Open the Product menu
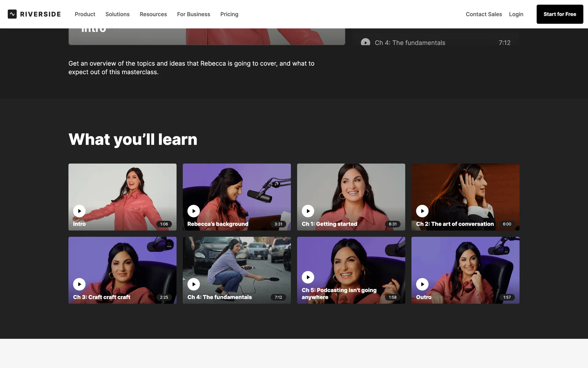The width and height of the screenshot is (588, 368). coord(85,14)
